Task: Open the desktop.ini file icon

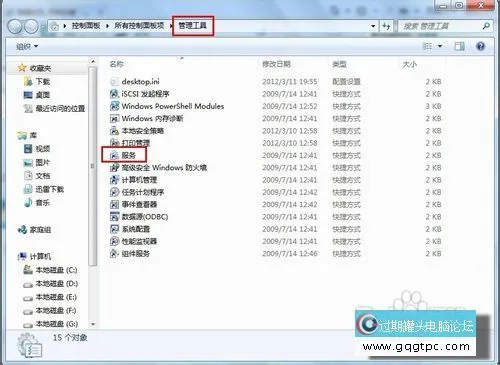Action: 114,82
